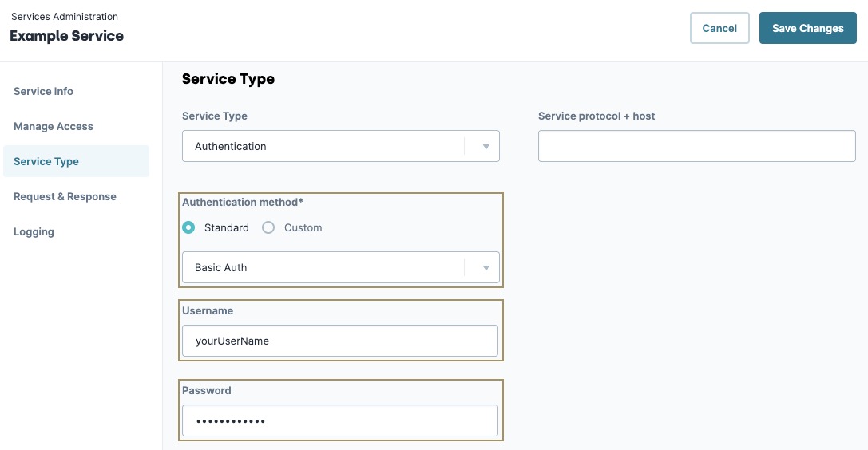Click the Username input field
This screenshot has width=868, height=450.
[x=340, y=341]
